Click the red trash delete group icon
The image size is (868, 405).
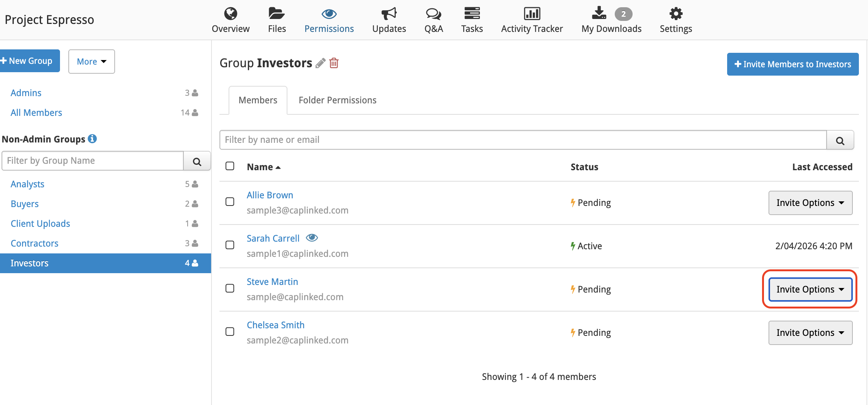pos(334,63)
